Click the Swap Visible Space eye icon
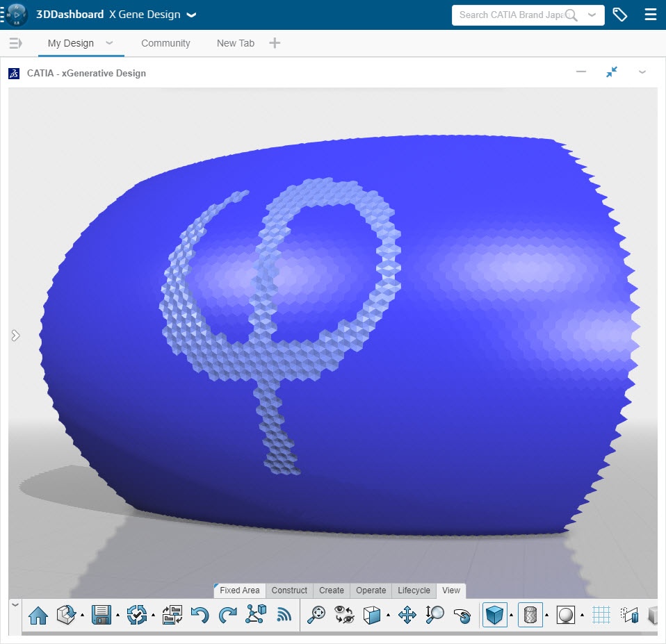 tap(344, 615)
